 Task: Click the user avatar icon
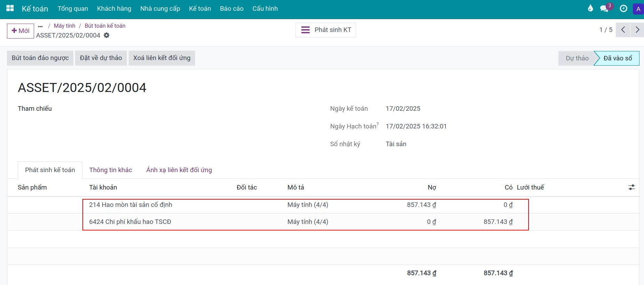[638, 9]
